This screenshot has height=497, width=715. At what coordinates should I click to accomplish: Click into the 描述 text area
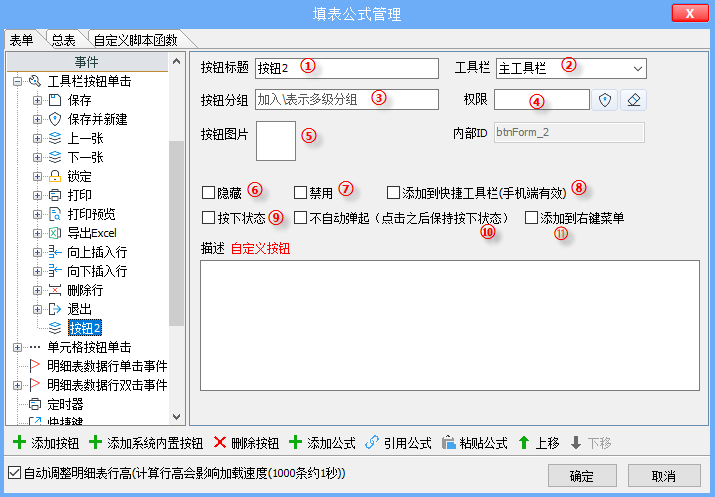coord(450,326)
